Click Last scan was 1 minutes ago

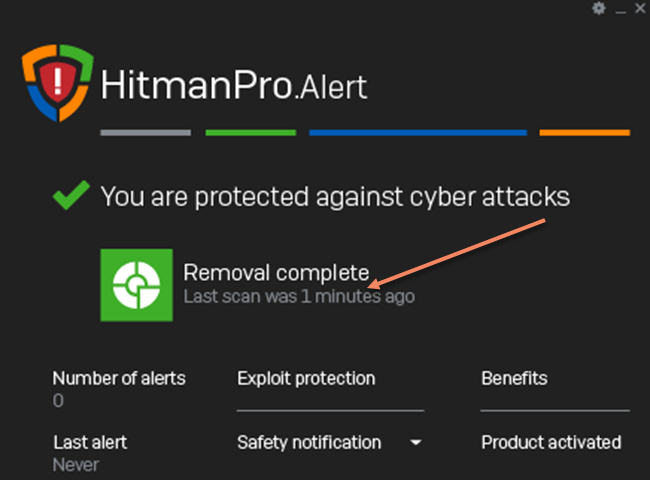[x=299, y=296]
